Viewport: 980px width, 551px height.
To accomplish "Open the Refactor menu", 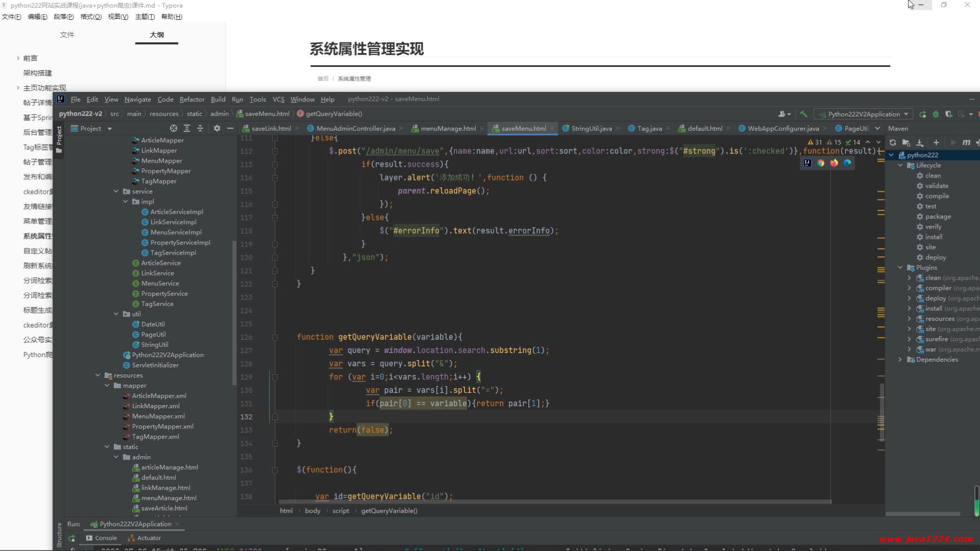I will tap(192, 99).
